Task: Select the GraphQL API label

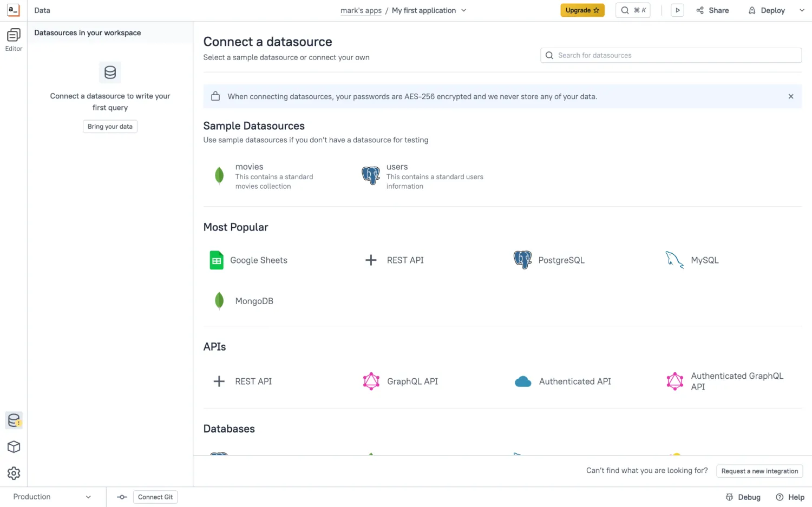Action: [412, 381]
